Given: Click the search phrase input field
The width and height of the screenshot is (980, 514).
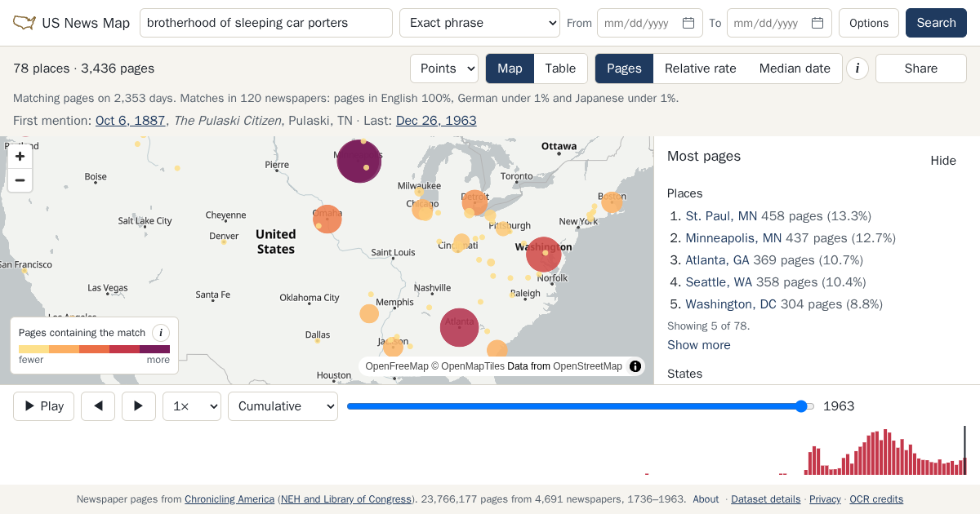Looking at the screenshot, I should 266,23.
